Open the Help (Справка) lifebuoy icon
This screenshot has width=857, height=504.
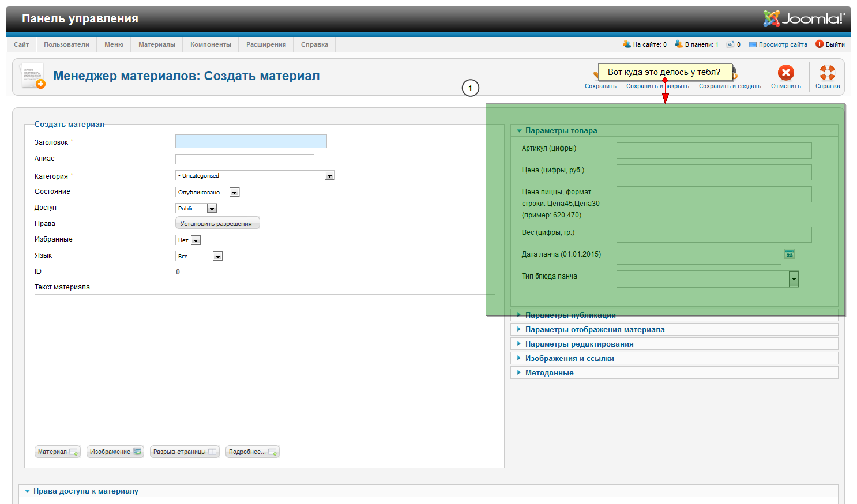coord(827,73)
